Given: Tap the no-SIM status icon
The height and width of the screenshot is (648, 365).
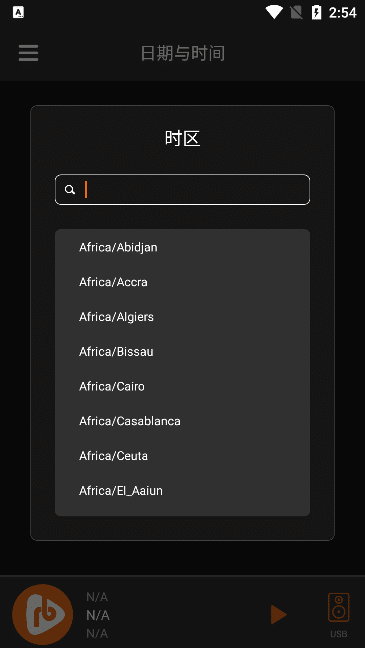Looking at the screenshot, I should click(x=296, y=12).
